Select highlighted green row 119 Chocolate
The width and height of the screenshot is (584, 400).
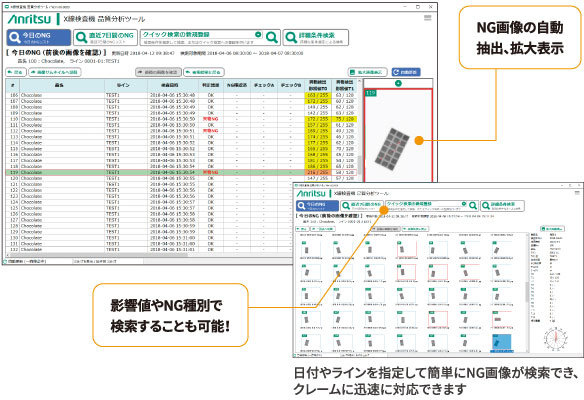pyautogui.click(x=182, y=172)
